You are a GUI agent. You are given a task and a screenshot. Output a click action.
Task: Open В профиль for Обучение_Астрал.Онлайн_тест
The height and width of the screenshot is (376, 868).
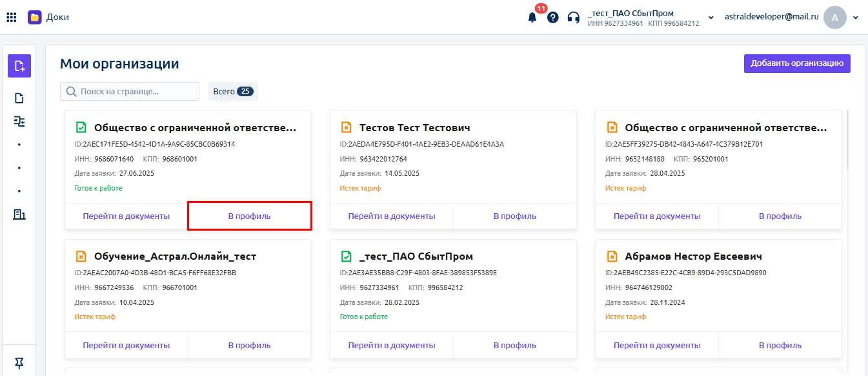coord(250,346)
